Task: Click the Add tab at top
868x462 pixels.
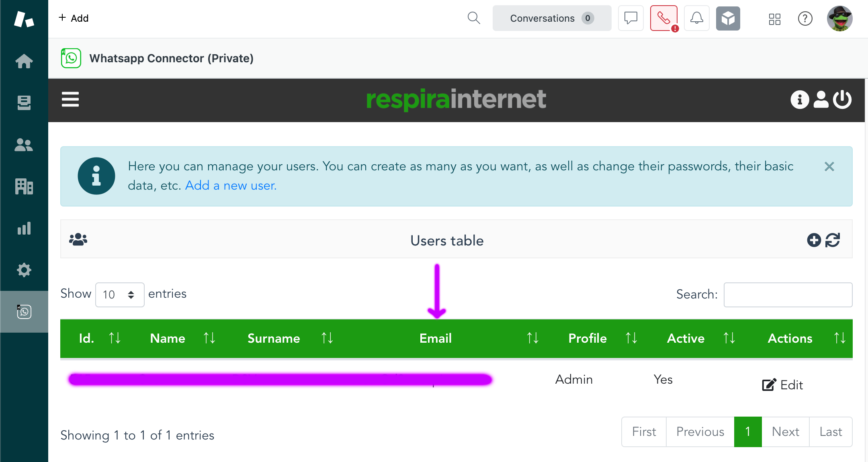Action: pyautogui.click(x=74, y=18)
